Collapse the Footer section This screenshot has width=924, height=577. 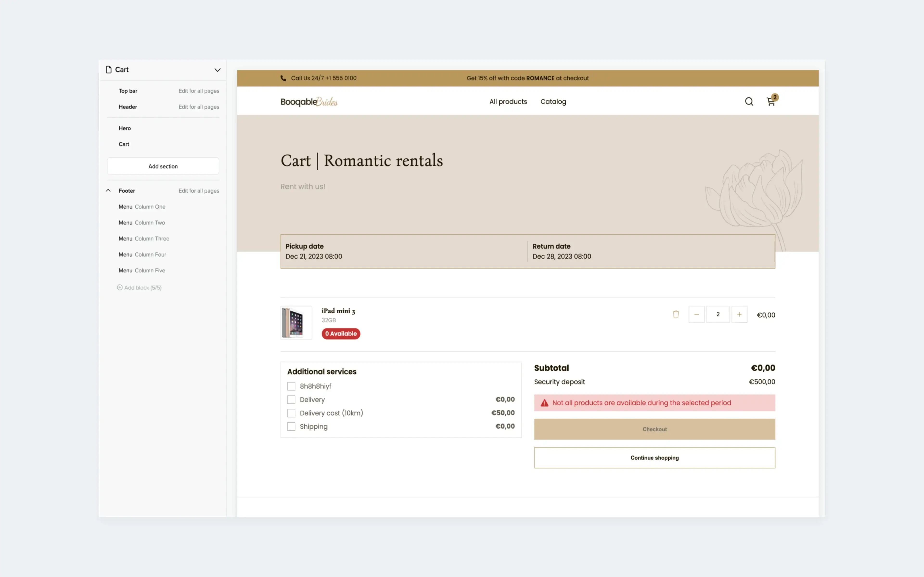109,190
